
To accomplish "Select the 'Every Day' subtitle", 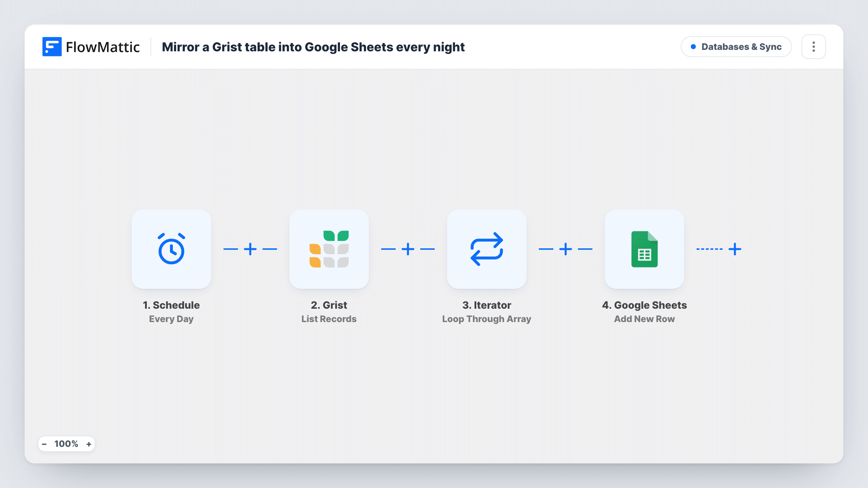I will tap(171, 319).
